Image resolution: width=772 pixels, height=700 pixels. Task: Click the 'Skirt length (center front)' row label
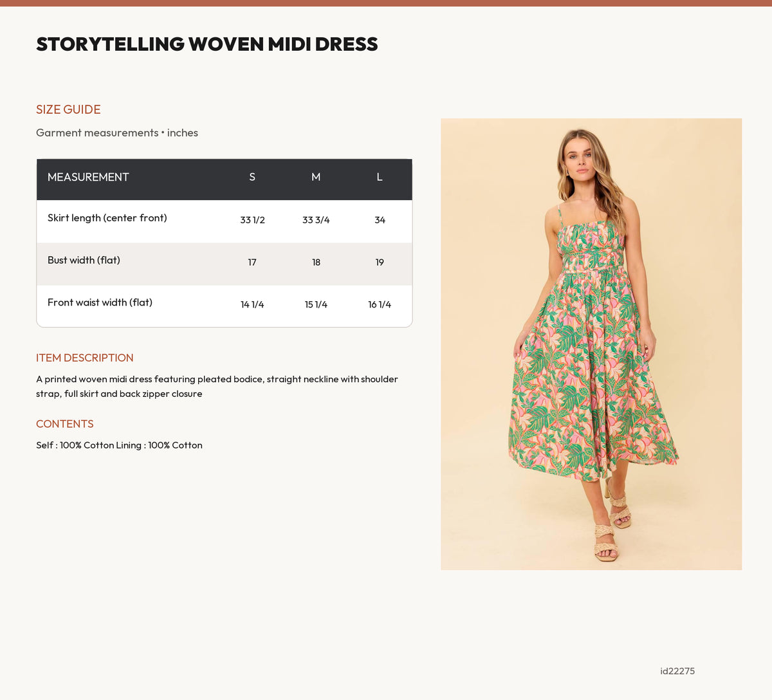pyautogui.click(x=107, y=218)
